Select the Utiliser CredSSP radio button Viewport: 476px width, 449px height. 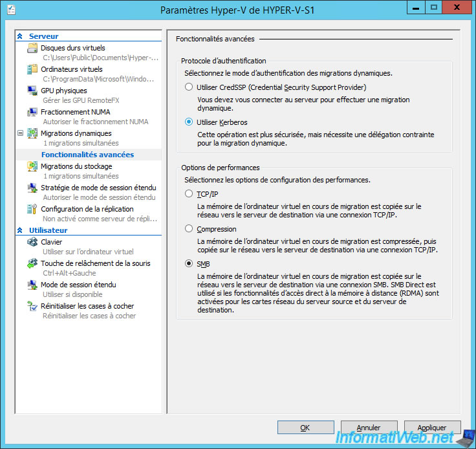189,87
